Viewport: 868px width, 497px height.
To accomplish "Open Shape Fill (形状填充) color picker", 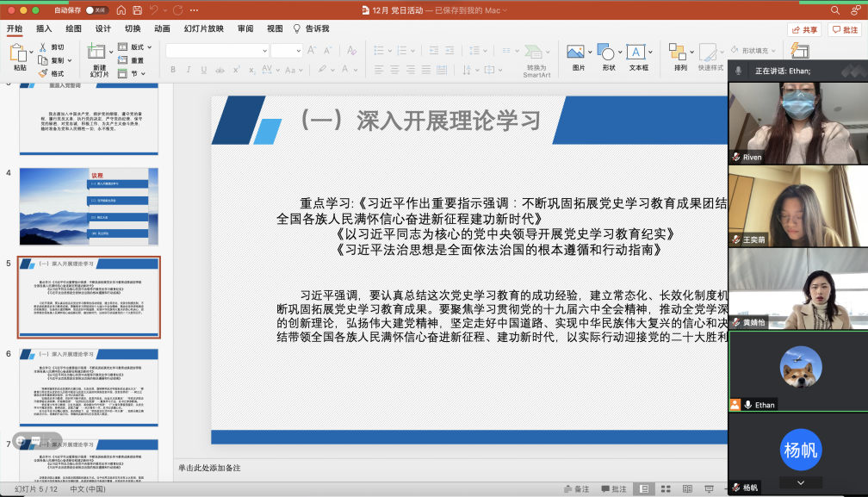I will click(753, 50).
